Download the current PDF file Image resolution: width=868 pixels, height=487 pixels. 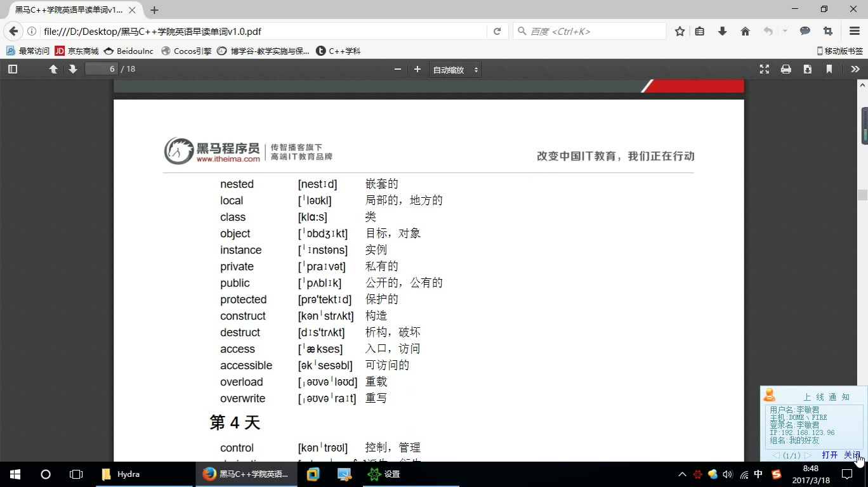pyautogui.click(x=807, y=69)
